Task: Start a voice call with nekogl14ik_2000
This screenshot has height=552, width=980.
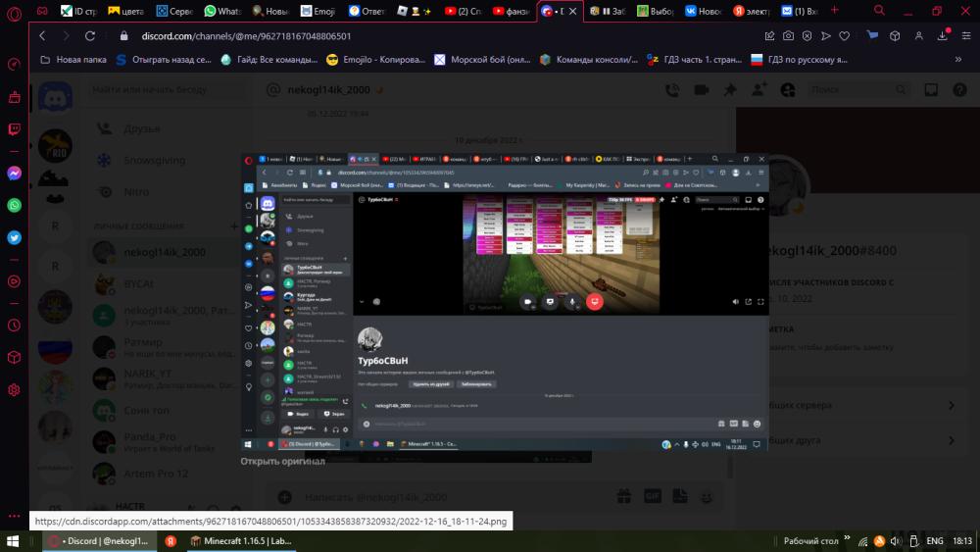Action: (672, 90)
